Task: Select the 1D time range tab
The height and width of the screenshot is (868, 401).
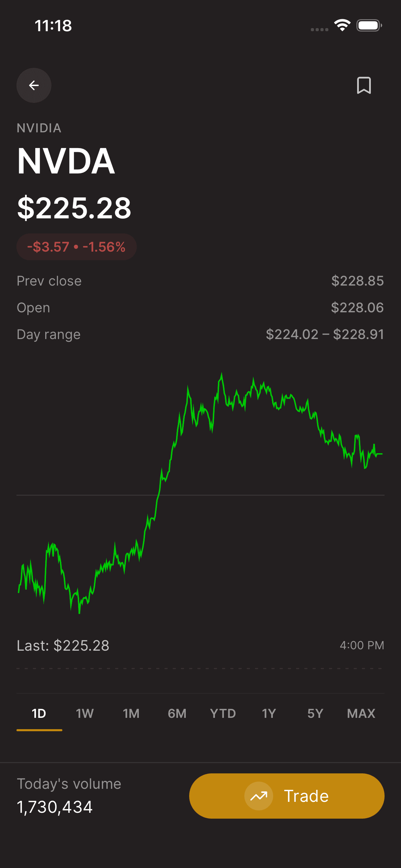Action: click(39, 714)
